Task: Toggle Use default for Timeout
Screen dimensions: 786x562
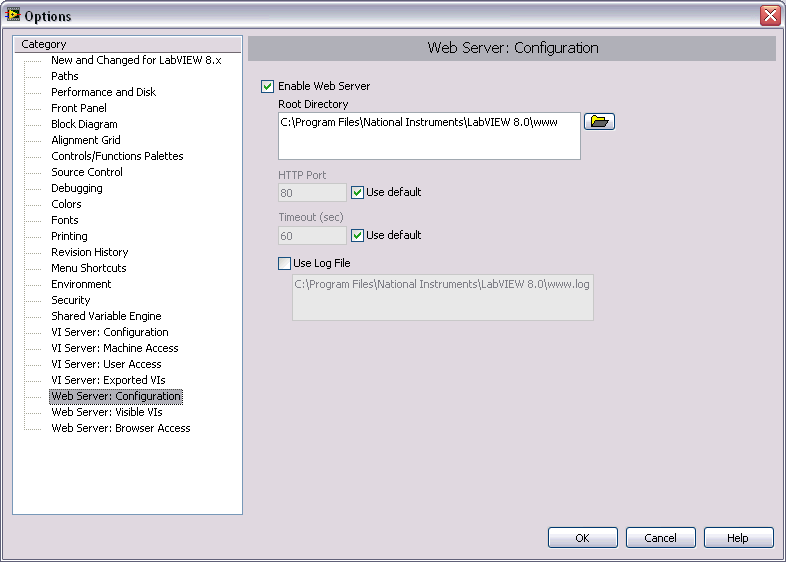Action: click(x=358, y=235)
